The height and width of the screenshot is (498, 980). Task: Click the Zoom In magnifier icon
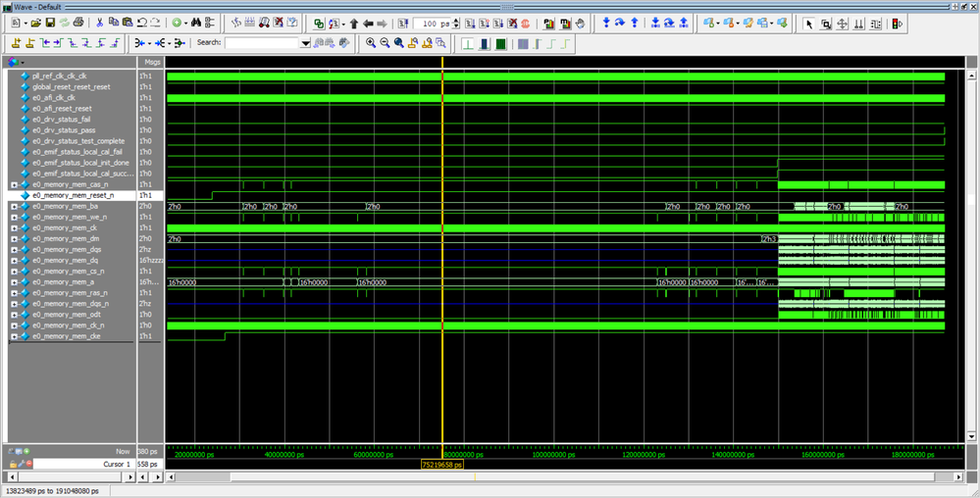click(x=370, y=43)
